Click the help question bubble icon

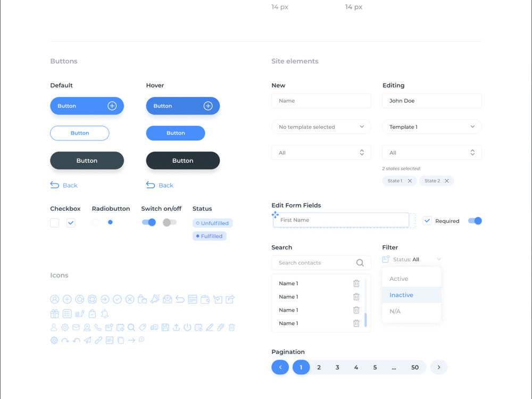pos(142,339)
